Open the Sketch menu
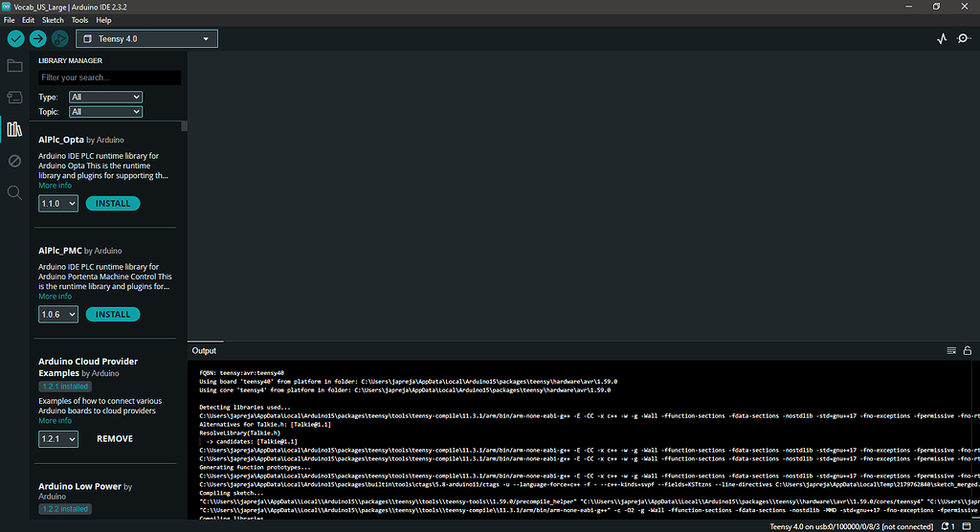The height and width of the screenshot is (532, 980). click(53, 20)
